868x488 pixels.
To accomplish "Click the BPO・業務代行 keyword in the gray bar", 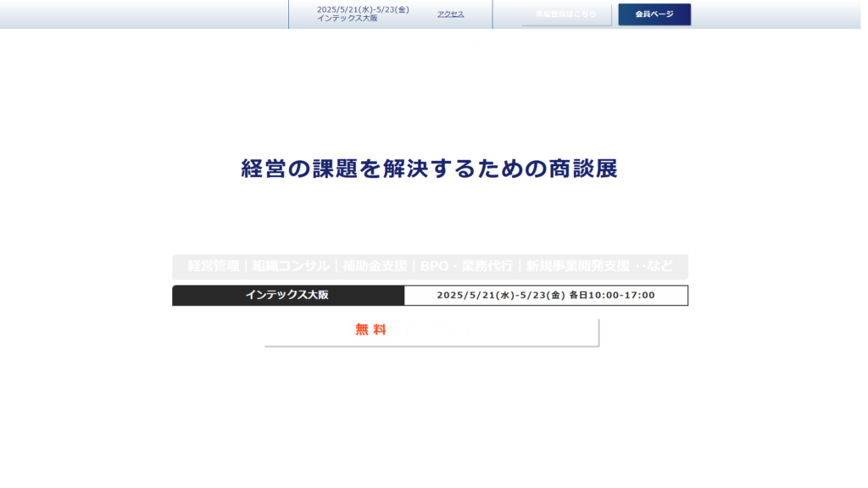I will pyautogui.click(x=466, y=266).
